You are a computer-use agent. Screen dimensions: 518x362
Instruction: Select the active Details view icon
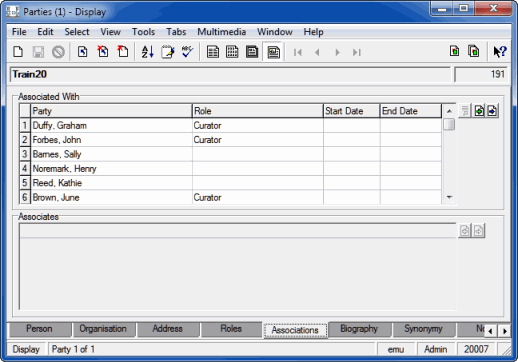click(x=273, y=52)
